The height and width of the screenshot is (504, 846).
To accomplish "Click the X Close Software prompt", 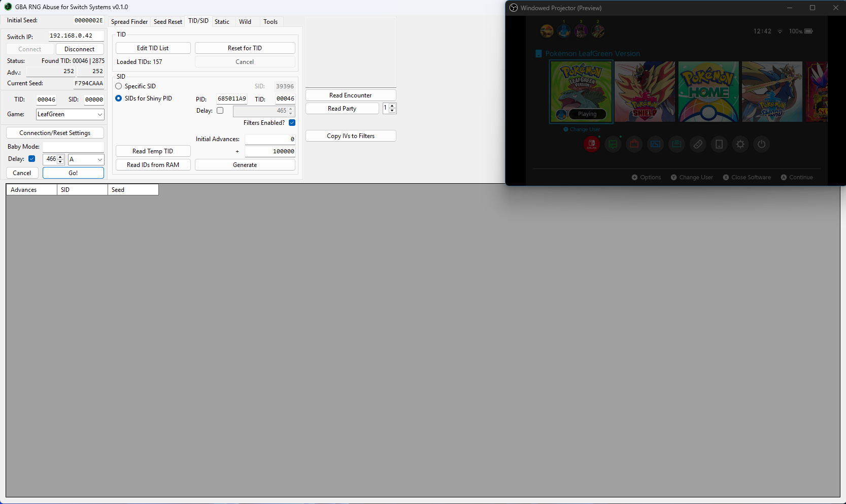I will pyautogui.click(x=747, y=177).
